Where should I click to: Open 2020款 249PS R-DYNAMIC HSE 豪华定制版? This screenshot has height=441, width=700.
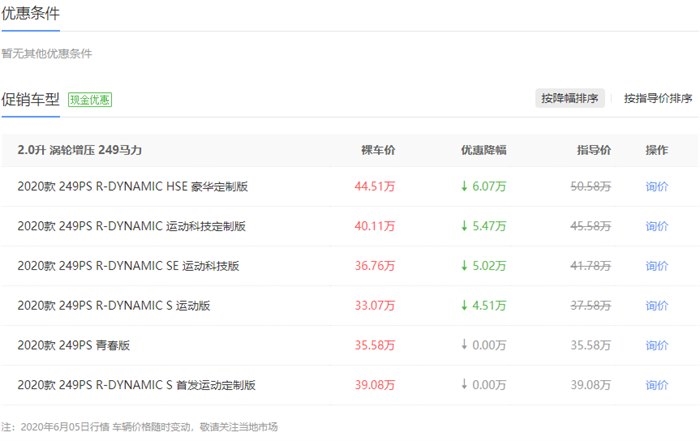pyautogui.click(x=133, y=186)
